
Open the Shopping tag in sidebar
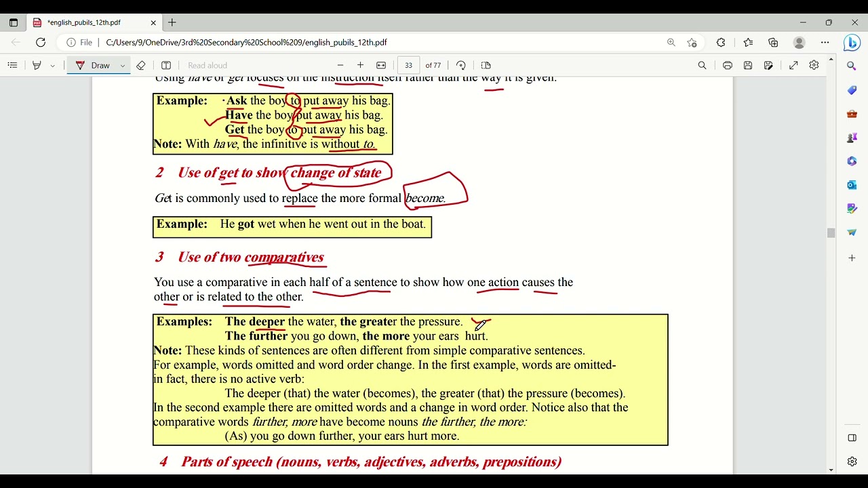[x=852, y=90]
